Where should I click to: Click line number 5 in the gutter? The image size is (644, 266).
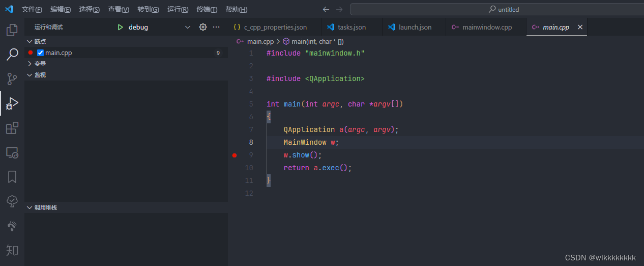coord(251,104)
